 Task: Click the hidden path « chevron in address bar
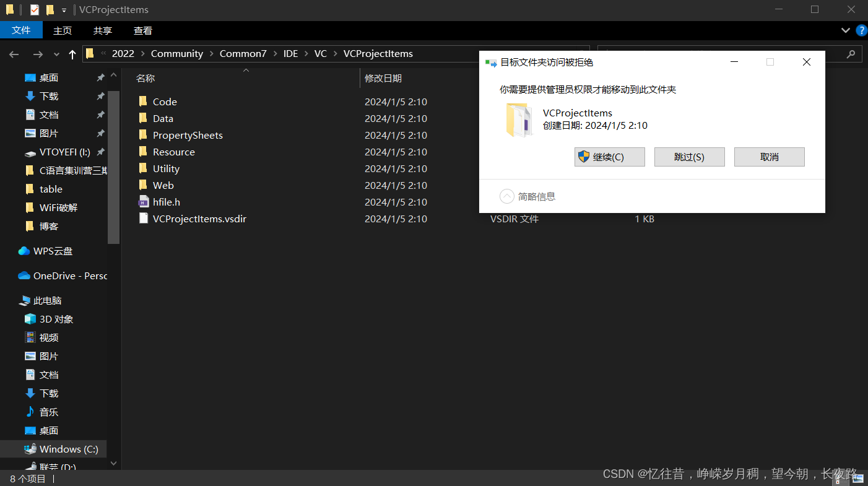point(103,54)
